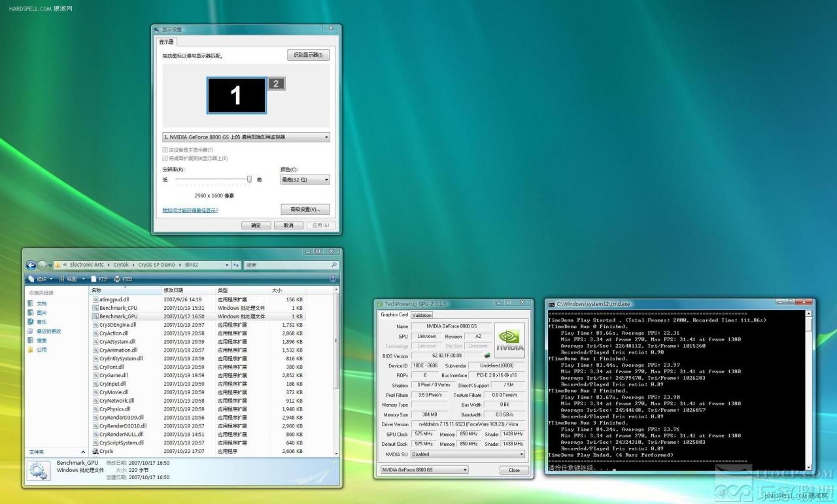Click the 识别显示器 button

[x=308, y=55]
